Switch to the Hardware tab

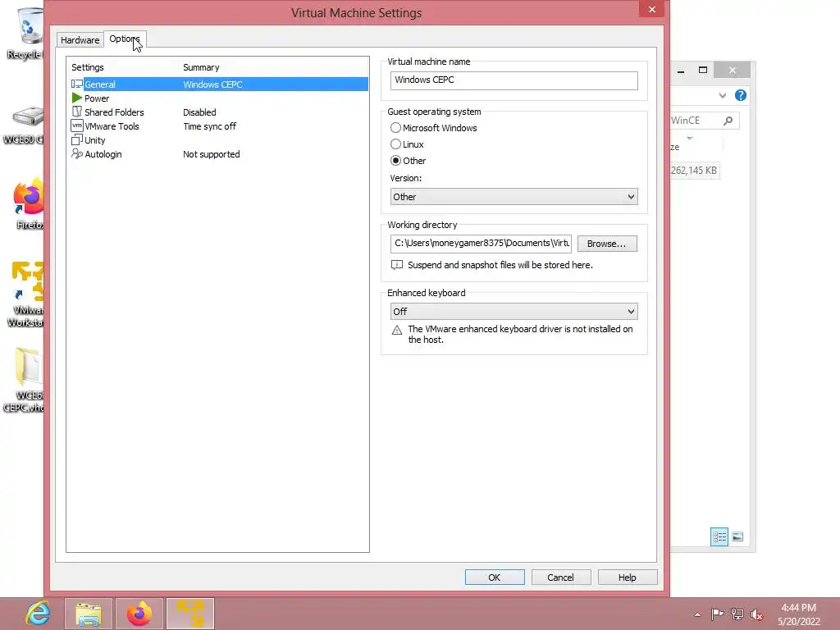80,39
